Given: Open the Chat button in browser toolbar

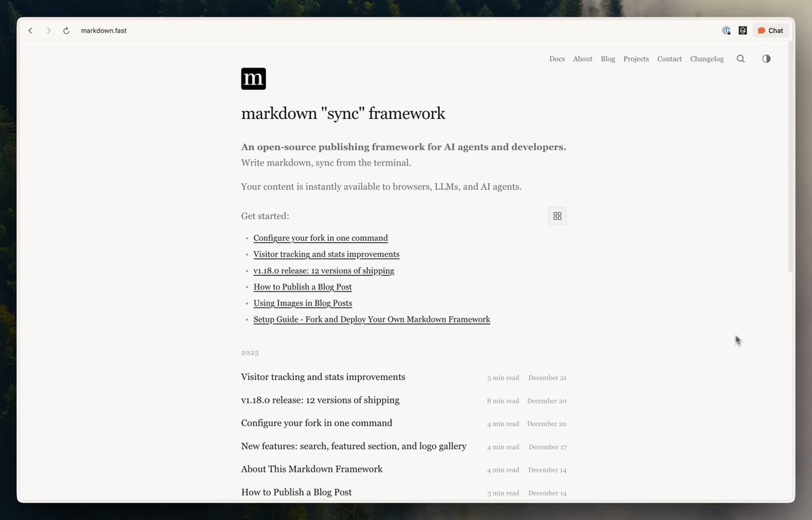Looking at the screenshot, I should click(x=771, y=30).
